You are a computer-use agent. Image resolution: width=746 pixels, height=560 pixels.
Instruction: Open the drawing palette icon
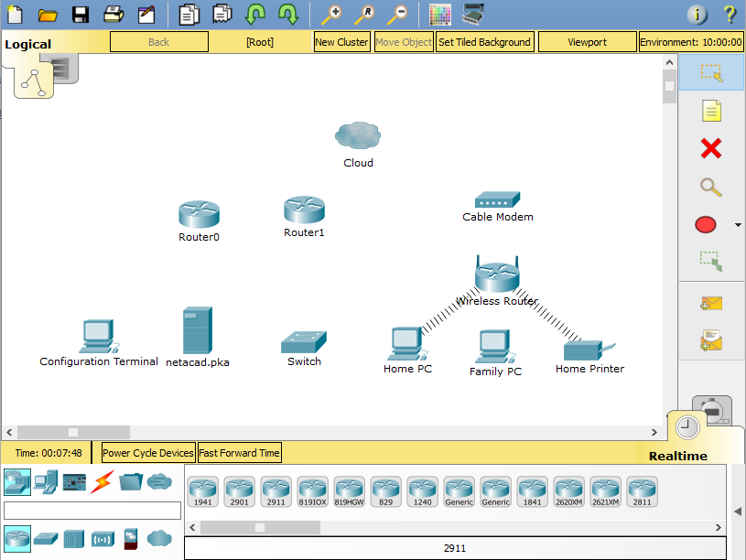click(440, 15)
